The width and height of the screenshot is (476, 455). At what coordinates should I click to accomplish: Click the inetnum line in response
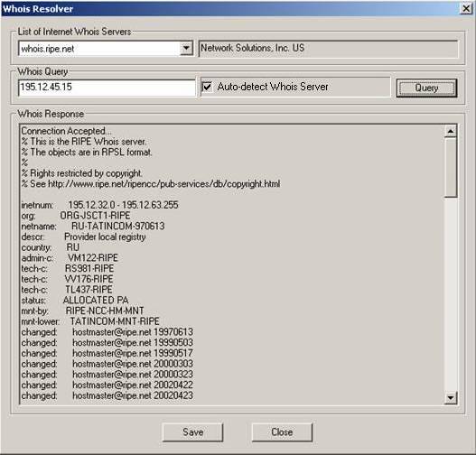[x=99, y=205]
